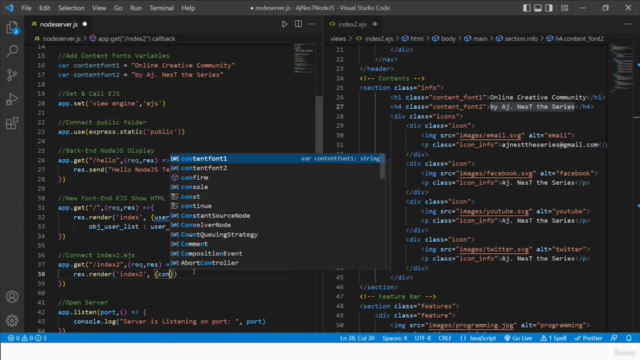Select CountQueuingStrategy suggestion
This screenshot has height=360, width=640.
pyautogui.click(x=276, y=235)
